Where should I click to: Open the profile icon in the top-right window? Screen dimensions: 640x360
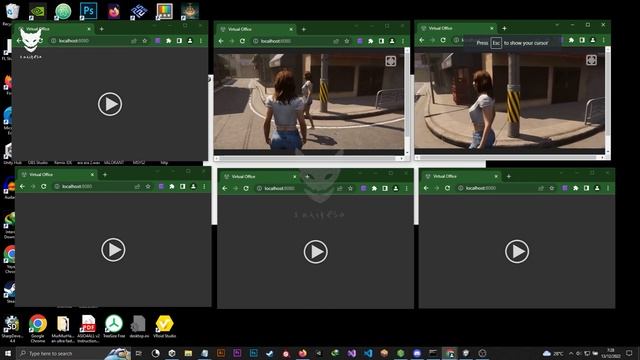(593, 40)
